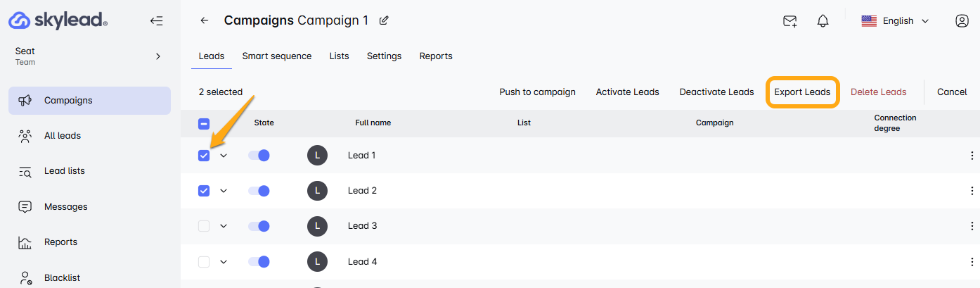Open user profile account icon
Image resolution: width=980 pixels, height=288 pixels.
point(962,21)
